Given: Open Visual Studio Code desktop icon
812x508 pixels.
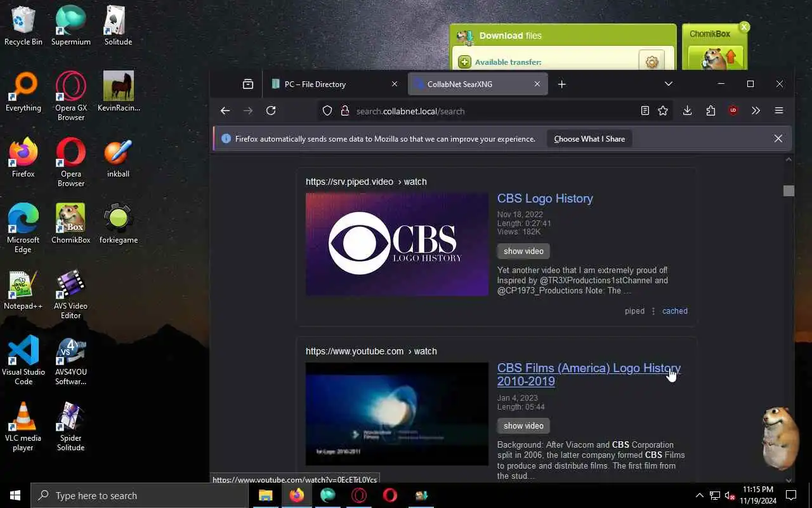Looking at the screenshot, I should pos(23,360).
